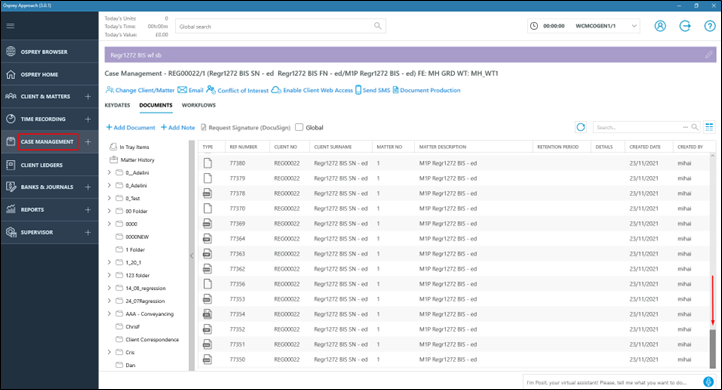
Task: Expand the Time Recording plus icon
Action: coord(88,119)
